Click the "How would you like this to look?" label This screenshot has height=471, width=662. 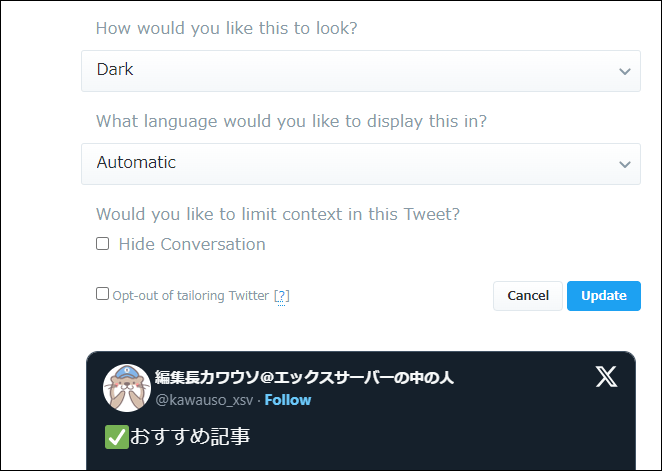[227, 28]
